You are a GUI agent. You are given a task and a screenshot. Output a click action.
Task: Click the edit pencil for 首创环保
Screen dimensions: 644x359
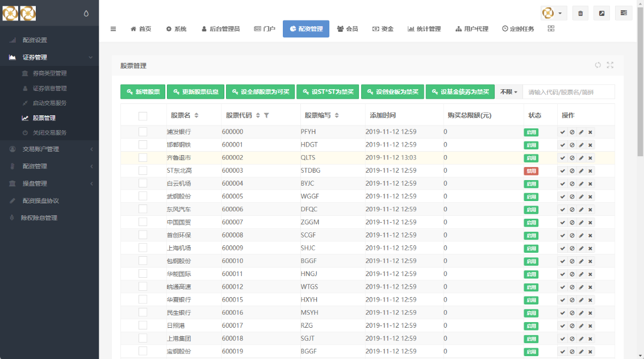point(581,236)
